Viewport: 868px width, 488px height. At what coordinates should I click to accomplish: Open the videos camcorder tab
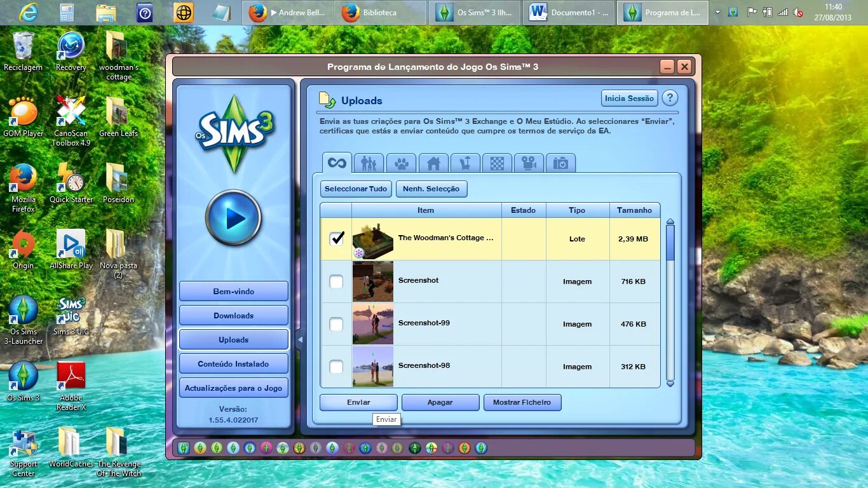[x=529, y=163]
